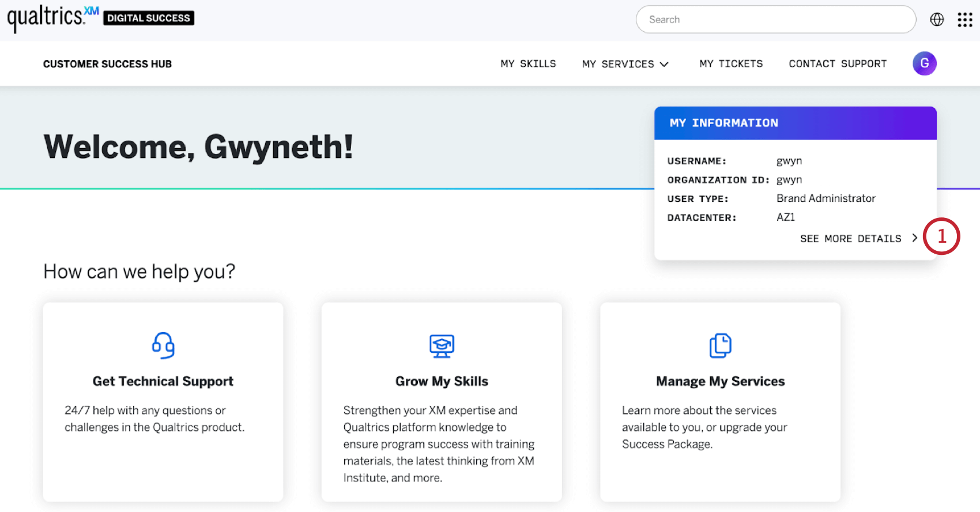Click the graduation monitor icon for Grow My Skills

[442, 346]
